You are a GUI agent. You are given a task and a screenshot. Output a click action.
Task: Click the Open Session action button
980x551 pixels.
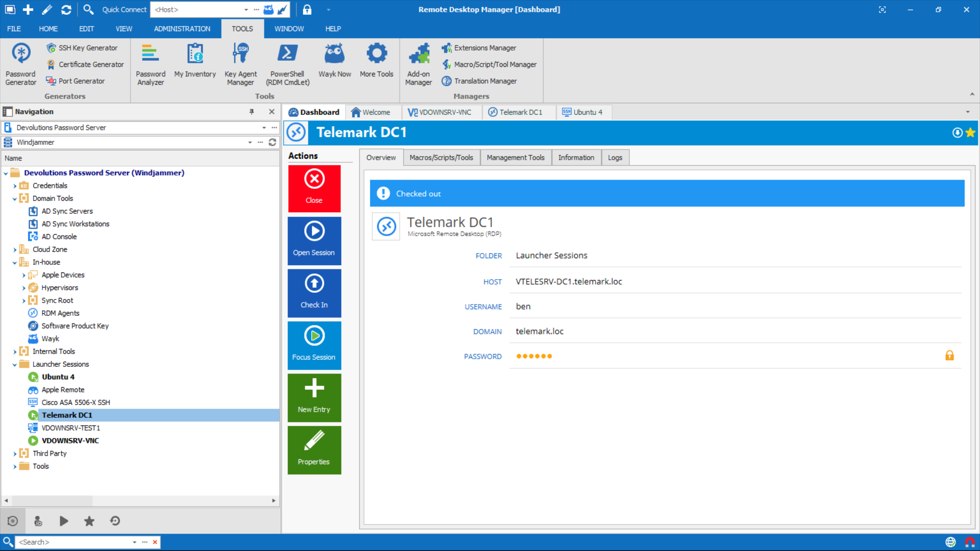pos(314,240)
